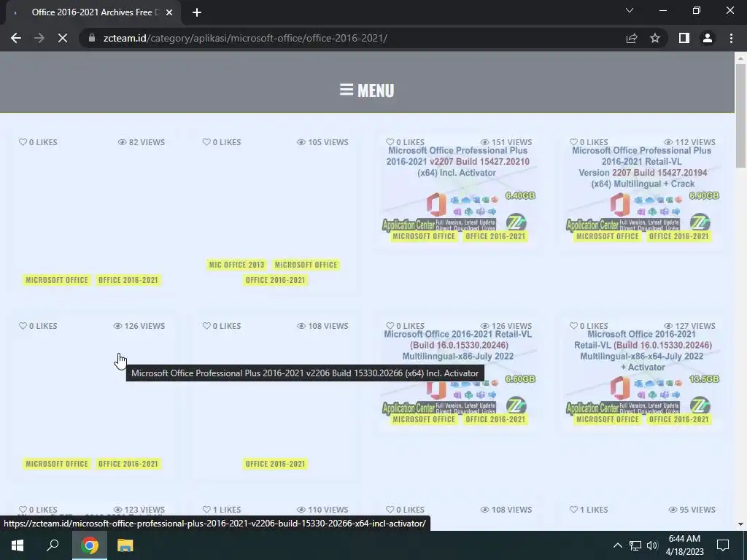The height and width of the screenshot is (560, 747).
Task: Like the post with 82 views
Action: (38, 142)
